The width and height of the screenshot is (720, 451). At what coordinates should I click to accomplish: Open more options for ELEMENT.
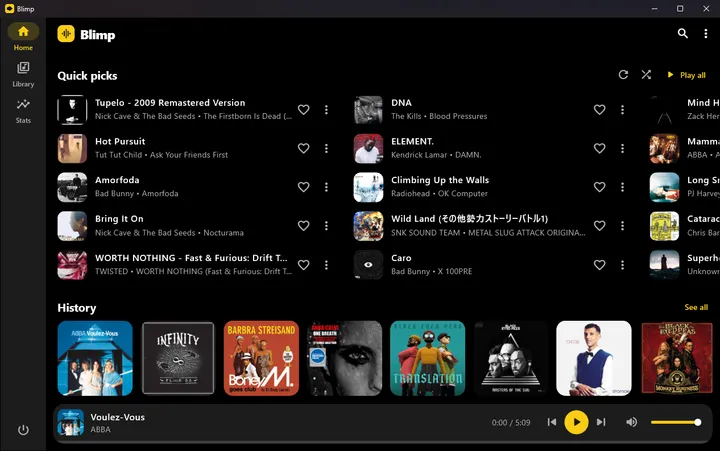tap(623, 148)
